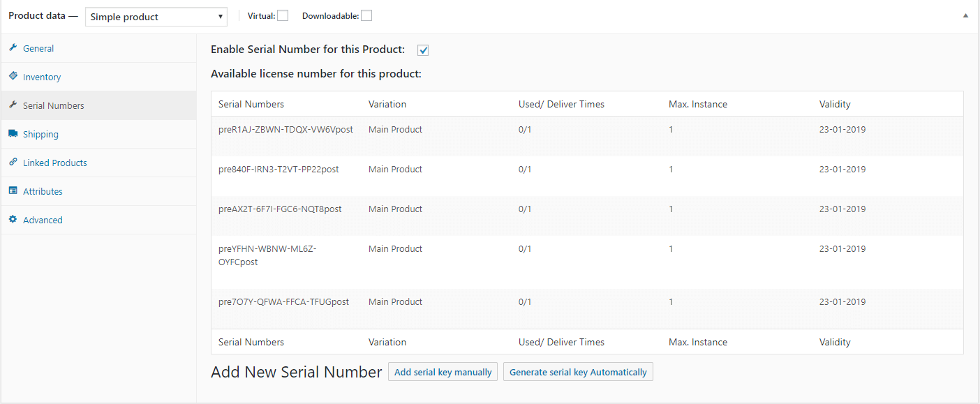Click the General wrench icon
The image size is (980, 404).
[x=13, y=47]
